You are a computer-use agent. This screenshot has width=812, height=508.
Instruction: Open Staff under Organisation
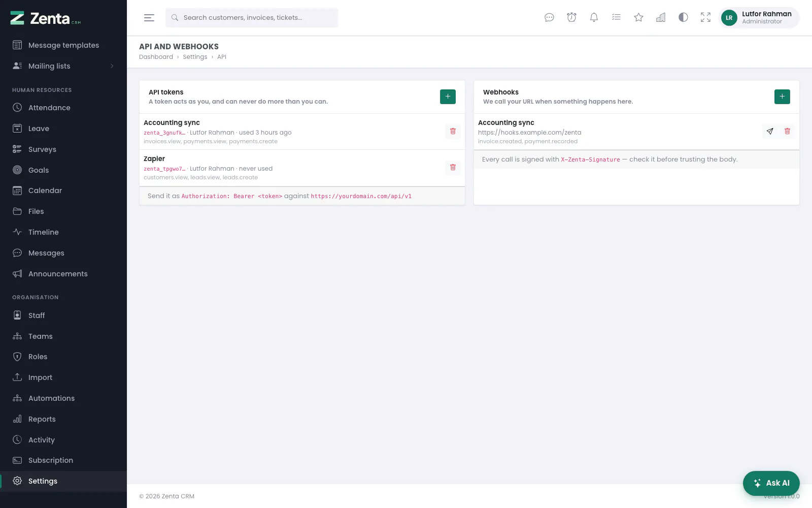click(63, 315)
